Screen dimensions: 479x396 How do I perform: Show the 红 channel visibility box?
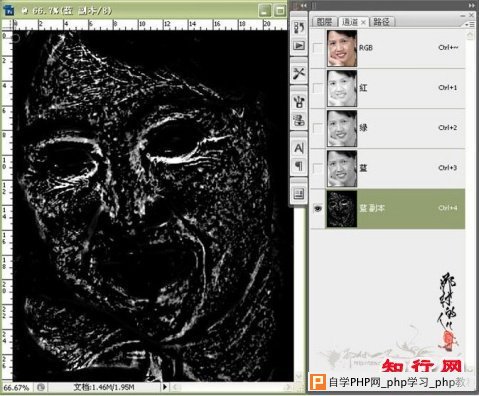pos(318,88)
